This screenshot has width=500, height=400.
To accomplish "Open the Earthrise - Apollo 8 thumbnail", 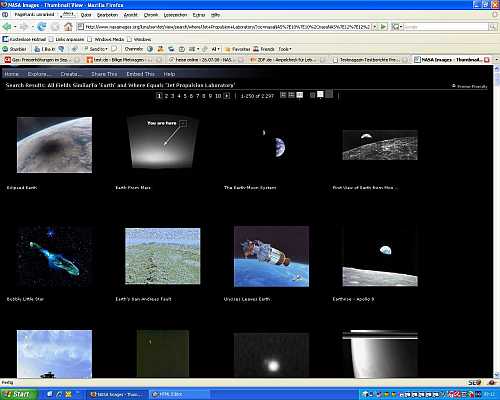I will (380, 256).
